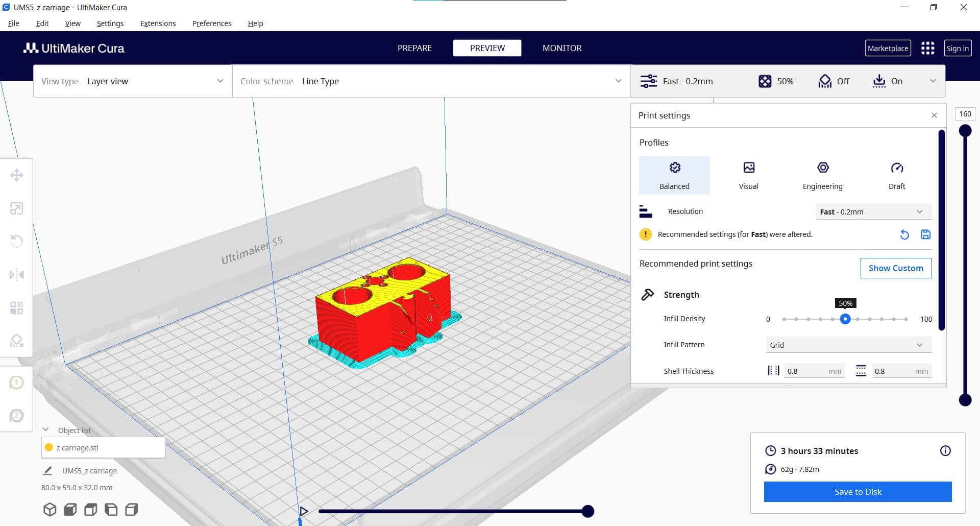Select the Draft profile
This screenshot has width=980, height=526.
896,175
